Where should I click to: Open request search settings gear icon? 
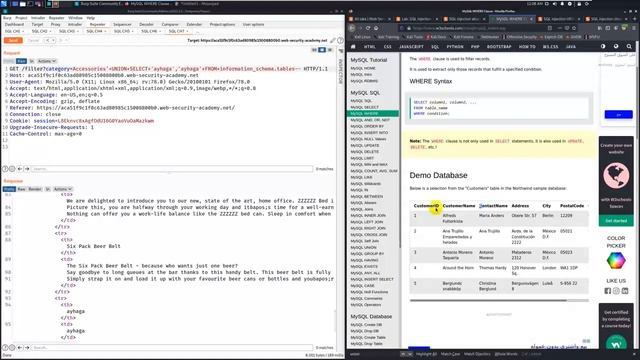point(12,169)
